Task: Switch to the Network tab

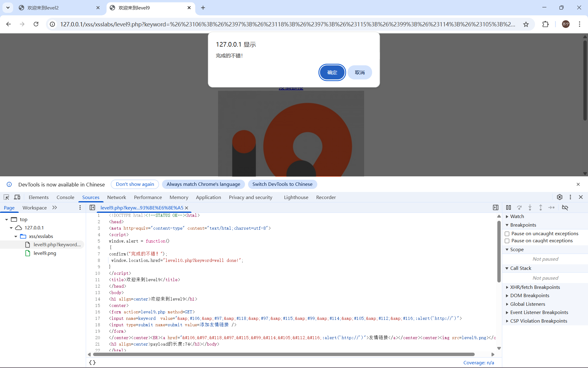Action: (x=116, y=197)
